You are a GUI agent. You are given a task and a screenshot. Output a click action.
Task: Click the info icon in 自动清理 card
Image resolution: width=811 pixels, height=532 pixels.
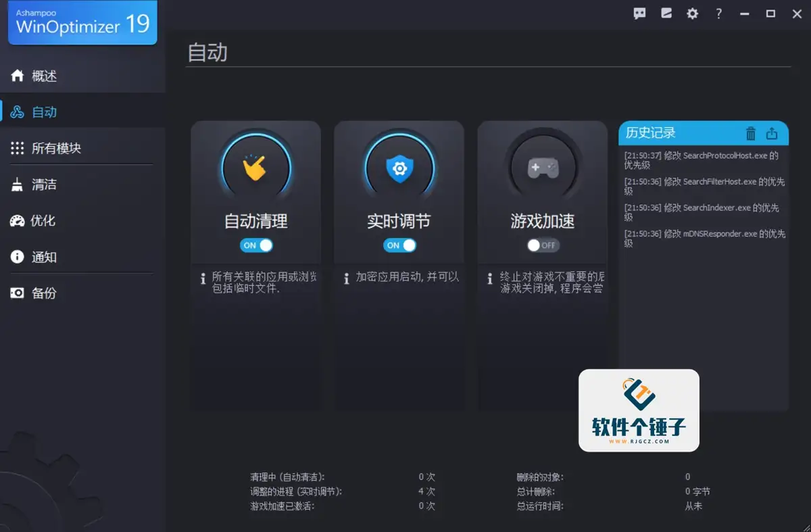coord(203,278)
